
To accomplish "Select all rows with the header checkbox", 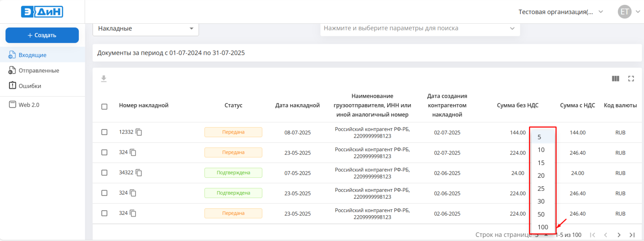I will (x=104, y=107).
